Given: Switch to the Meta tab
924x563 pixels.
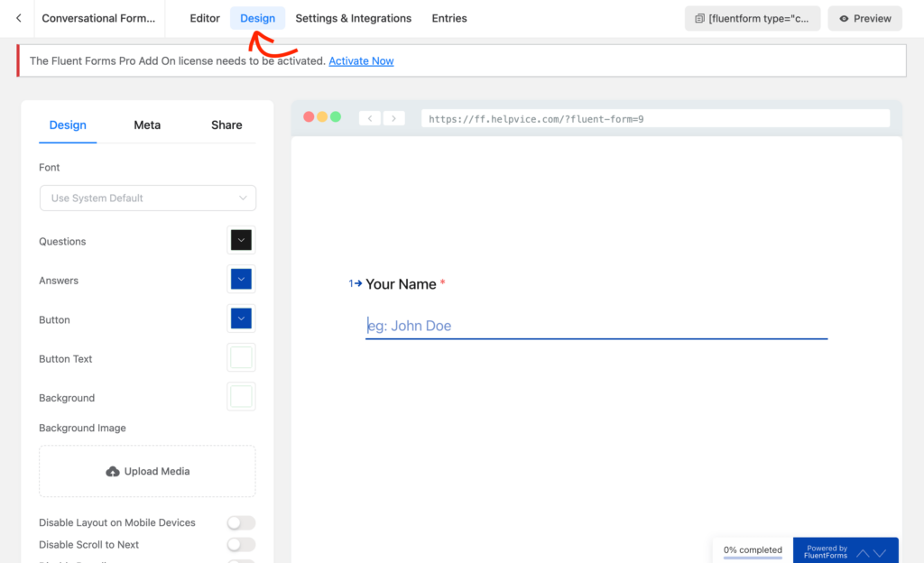Looking at the screenshot, I should (147, 125).
